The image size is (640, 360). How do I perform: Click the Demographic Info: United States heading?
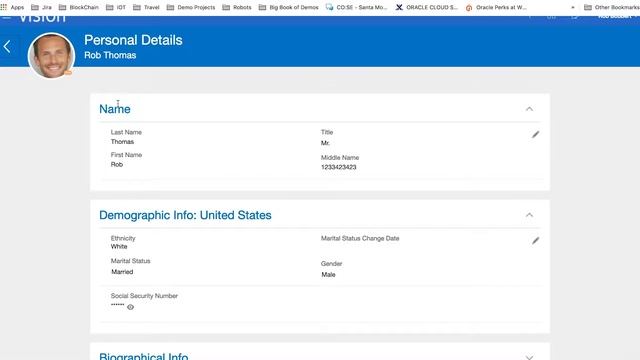(x=185, y=215)
